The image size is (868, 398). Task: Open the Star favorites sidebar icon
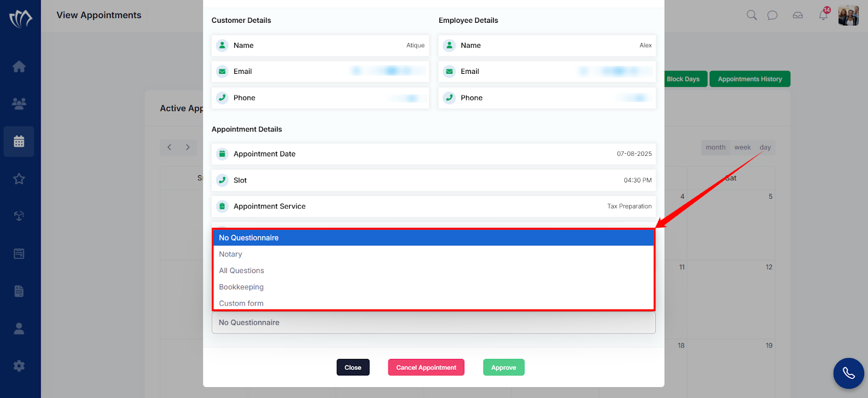coord(19,179)
